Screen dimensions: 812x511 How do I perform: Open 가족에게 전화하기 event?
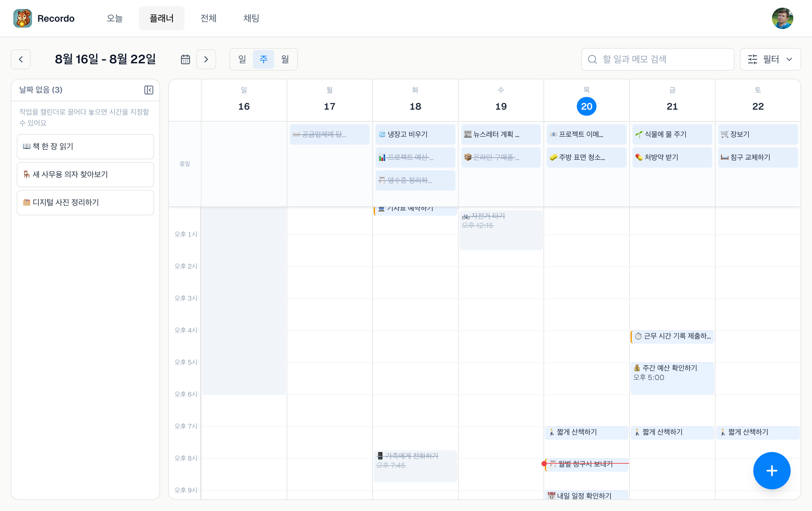tap(415, 466)
